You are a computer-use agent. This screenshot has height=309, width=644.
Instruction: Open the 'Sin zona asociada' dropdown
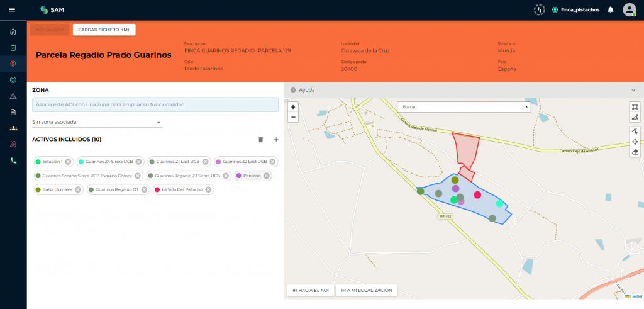point(97,122)
